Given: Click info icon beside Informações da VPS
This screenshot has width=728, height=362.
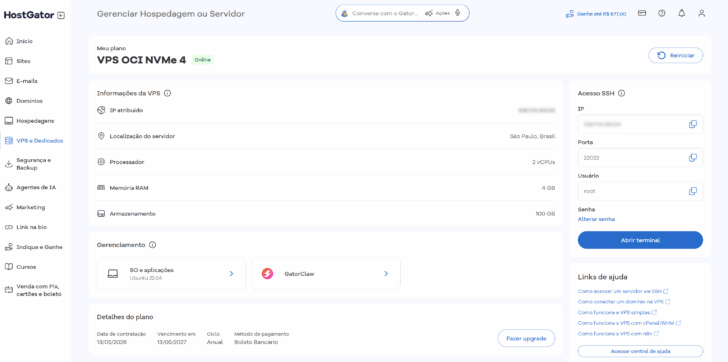Looking at the screenshot, I should coord(168,93).
